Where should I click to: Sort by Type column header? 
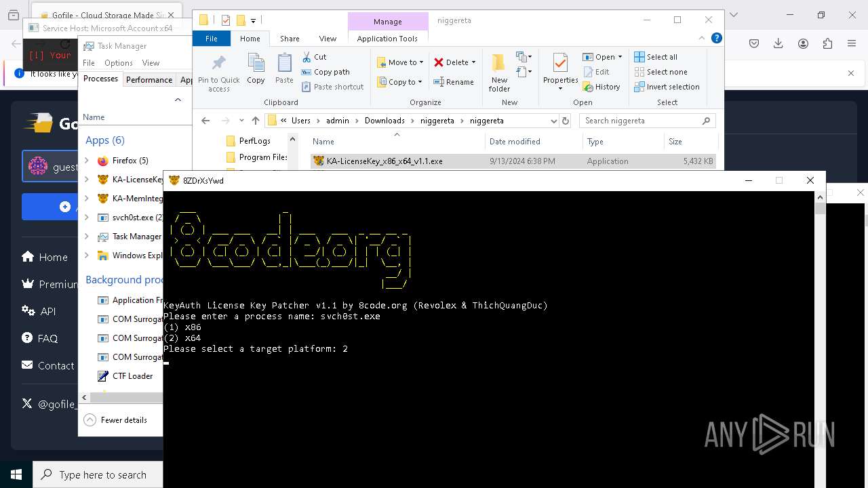click(x=595, y=142)
